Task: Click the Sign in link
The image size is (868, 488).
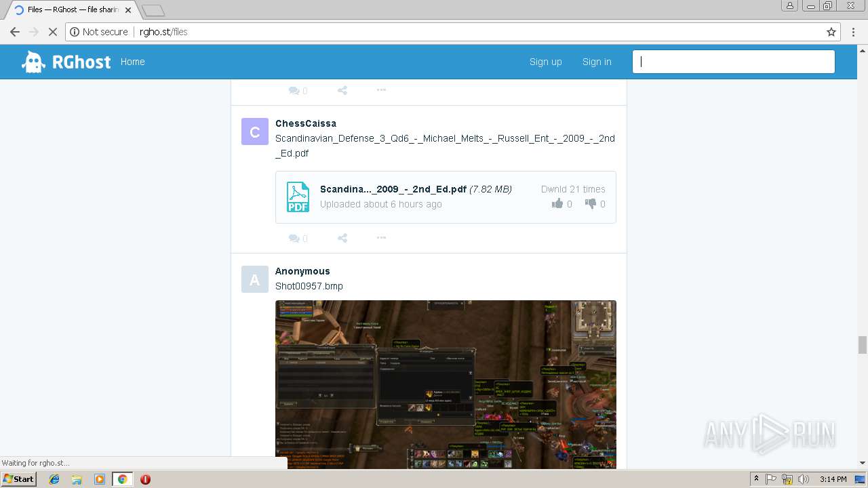Action: coord(597,62)
